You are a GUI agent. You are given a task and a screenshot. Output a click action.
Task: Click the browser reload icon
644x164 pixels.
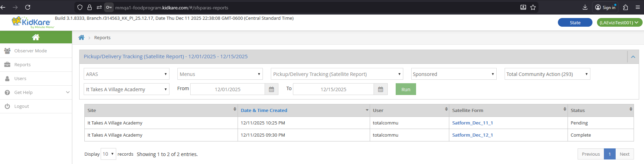pos(28,7)
